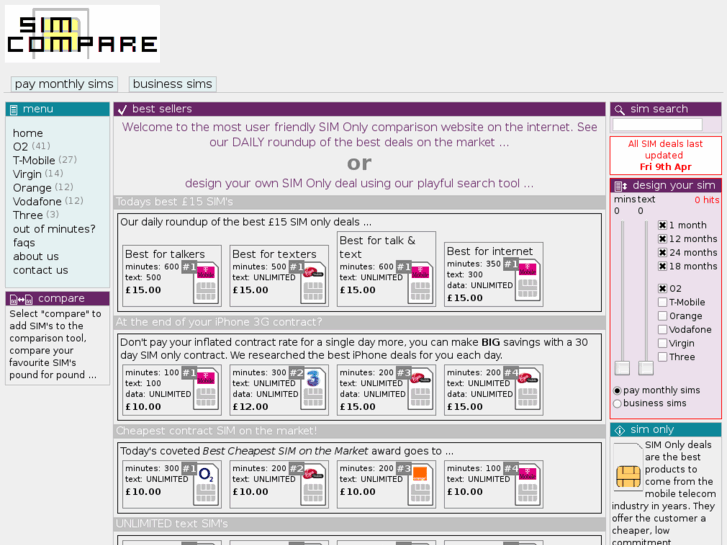The image size is (727, 545).
Task: Open Orange (12) menu link
Action: [x=43, y=188]
